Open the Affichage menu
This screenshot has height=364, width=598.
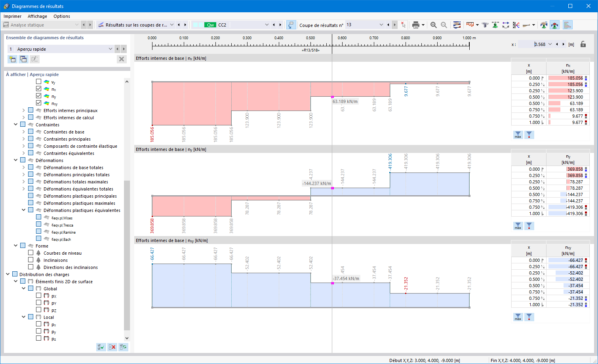click(x=37, y=16)
